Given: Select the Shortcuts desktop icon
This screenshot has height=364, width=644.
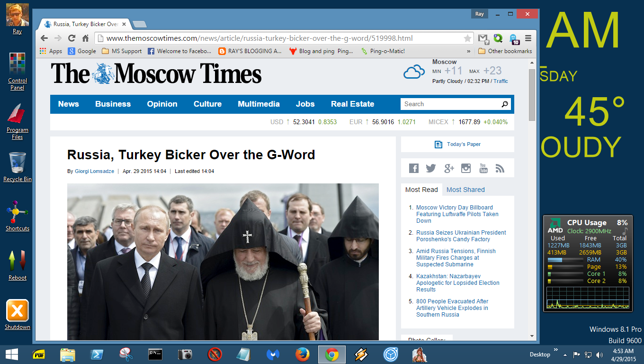Looking at the screenshot, I should click(x=18, y=217).
